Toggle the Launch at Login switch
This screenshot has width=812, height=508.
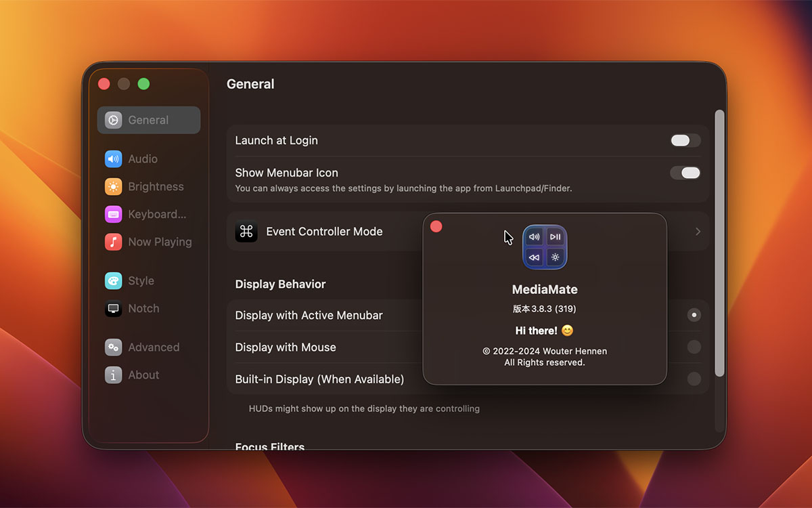click(685, 141)
